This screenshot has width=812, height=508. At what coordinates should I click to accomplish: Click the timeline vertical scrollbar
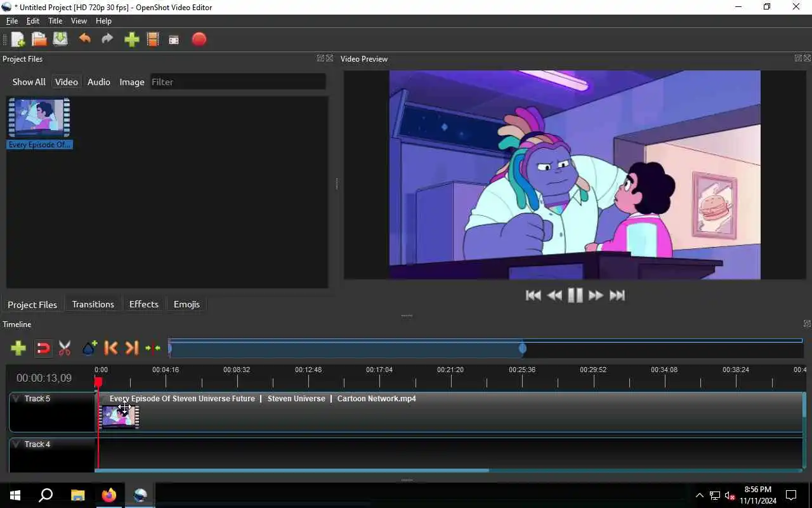coord(804,404)
